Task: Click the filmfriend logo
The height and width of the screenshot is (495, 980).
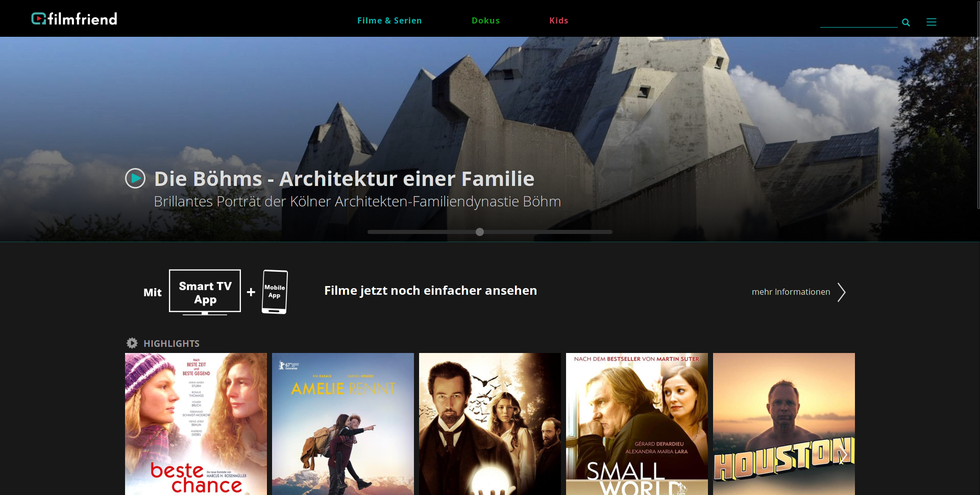Action: [75, 19]
